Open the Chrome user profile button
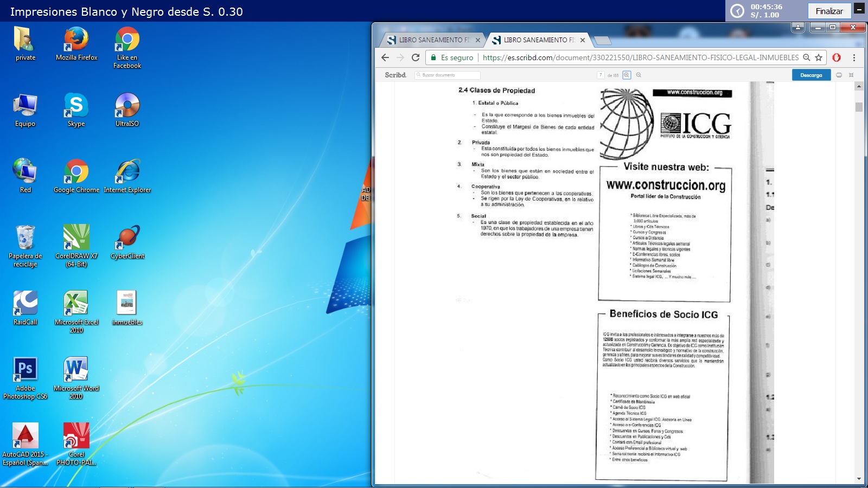Screen dimensions: 868x488 point(798,27)
